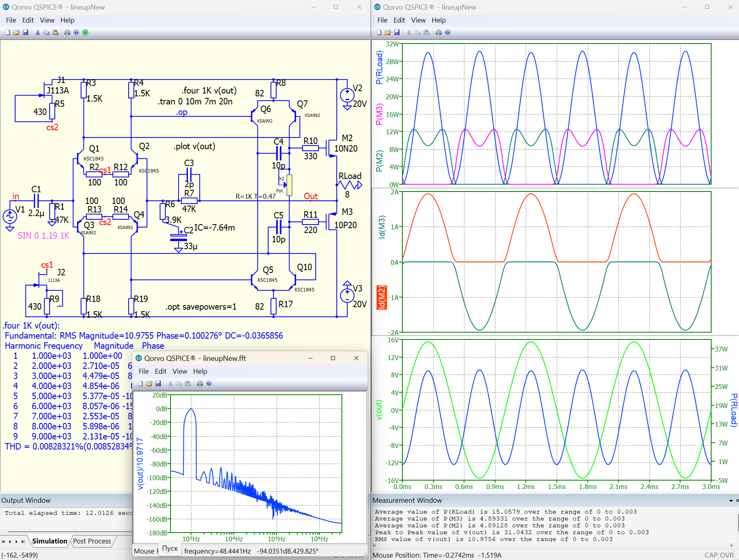Click the Id(M3) trace label
This screenshot has height=560, width=739.
point(382,227)
